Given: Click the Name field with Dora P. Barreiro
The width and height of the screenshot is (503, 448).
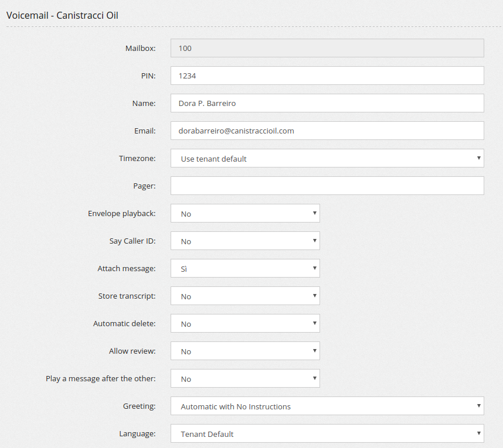Looking at the screenshot, I should (x=327, y=103).
